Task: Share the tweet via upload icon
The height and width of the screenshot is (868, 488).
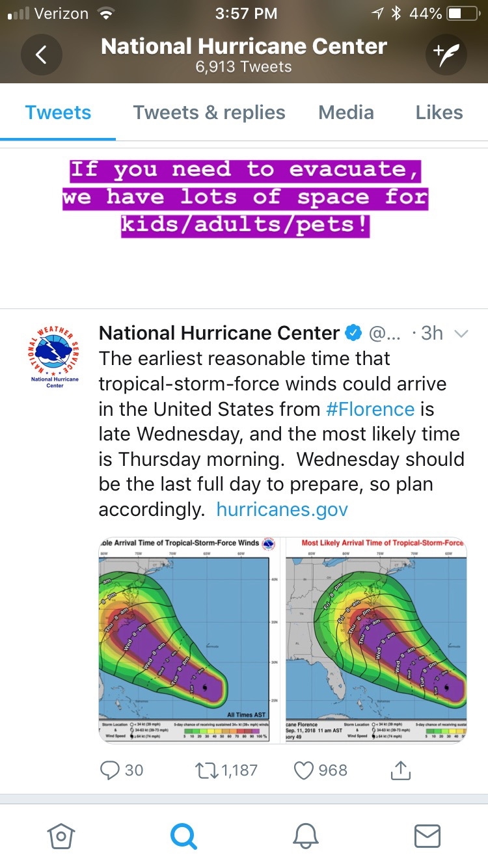Action: point(400,770)
